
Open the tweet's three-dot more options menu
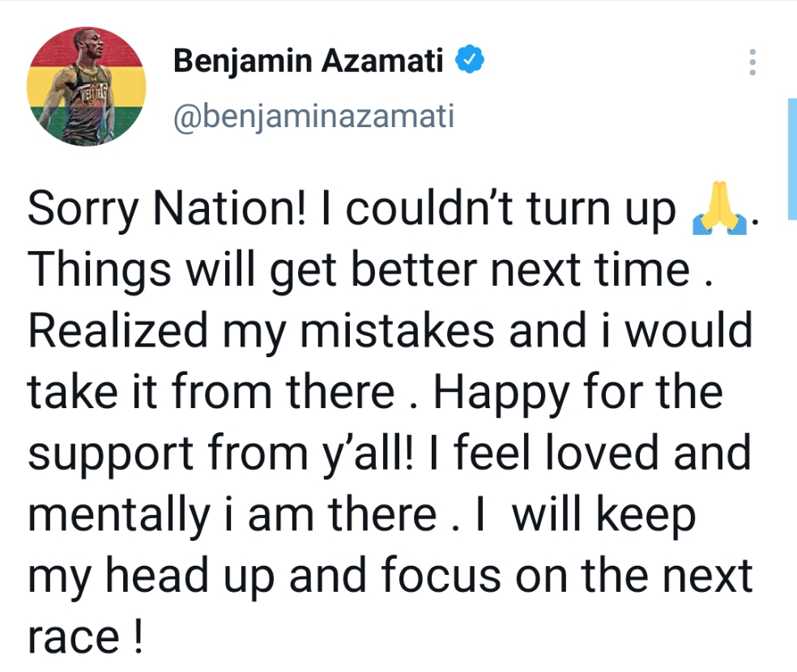(x=752, y=62)
